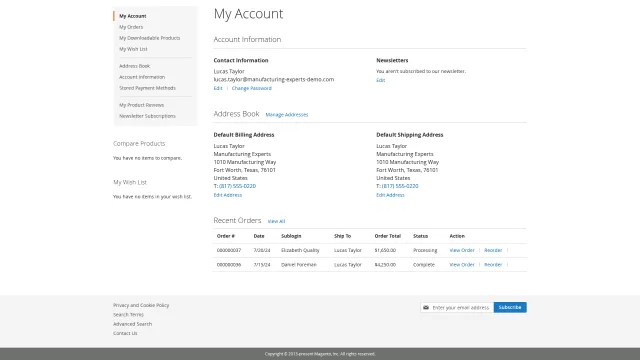
Task: Edit the default shipping address
Action: click(x=390, y=195)
